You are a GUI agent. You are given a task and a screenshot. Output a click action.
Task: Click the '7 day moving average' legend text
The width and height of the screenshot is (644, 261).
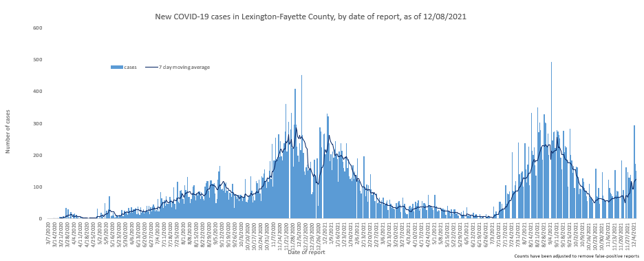(184, 67)
